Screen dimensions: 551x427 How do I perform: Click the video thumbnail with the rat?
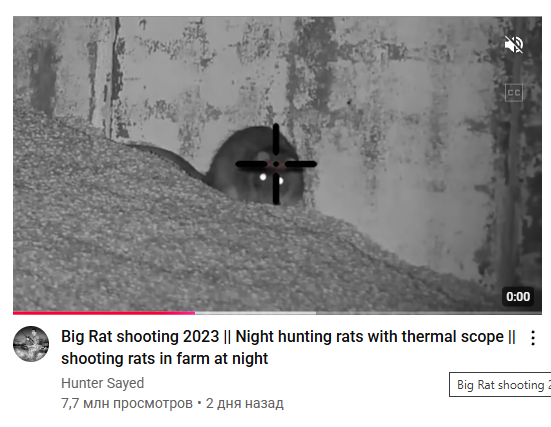[x=277, y=164]
